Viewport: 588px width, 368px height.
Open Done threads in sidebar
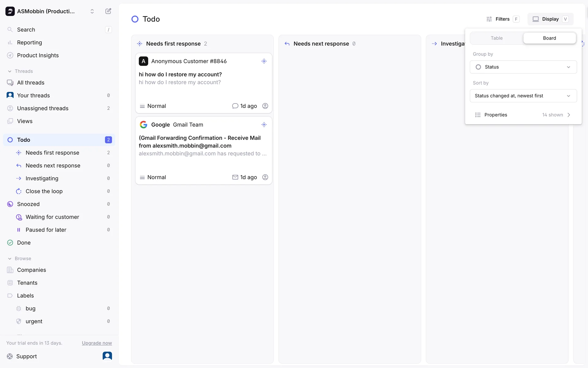click(24, 243)
